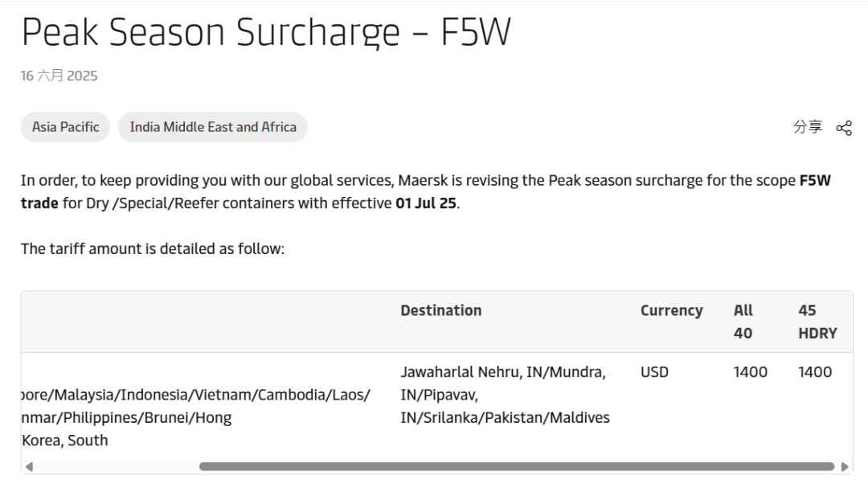Click the Currency column header
Screen dimensions: 868x492
click(671, 310)
